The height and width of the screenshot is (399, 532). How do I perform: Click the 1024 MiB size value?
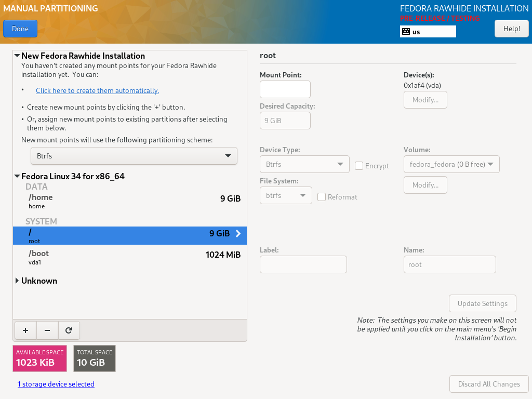pyautogui.click(x=223, y=255)
